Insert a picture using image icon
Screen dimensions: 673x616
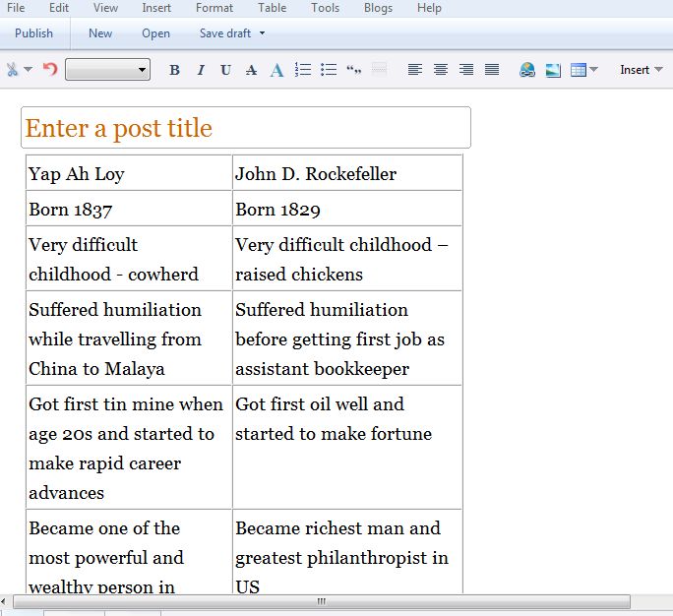[553, 70]
